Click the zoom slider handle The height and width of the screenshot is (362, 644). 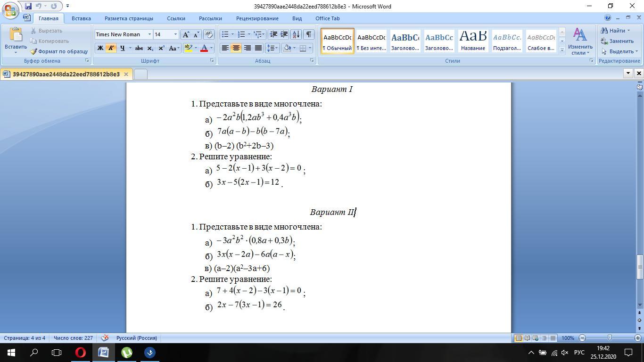pos(610,338)
